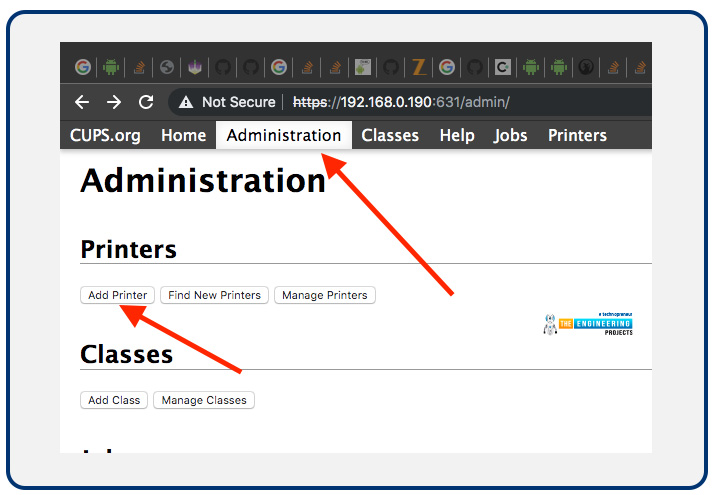712x495 pixels.
Task: Open the Android speech-bubble image favicon tab
Action: [363, 67]
